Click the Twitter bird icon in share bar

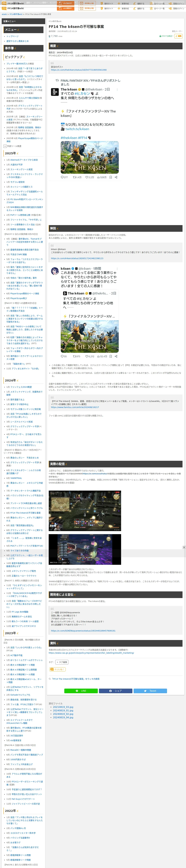point(145,691)
